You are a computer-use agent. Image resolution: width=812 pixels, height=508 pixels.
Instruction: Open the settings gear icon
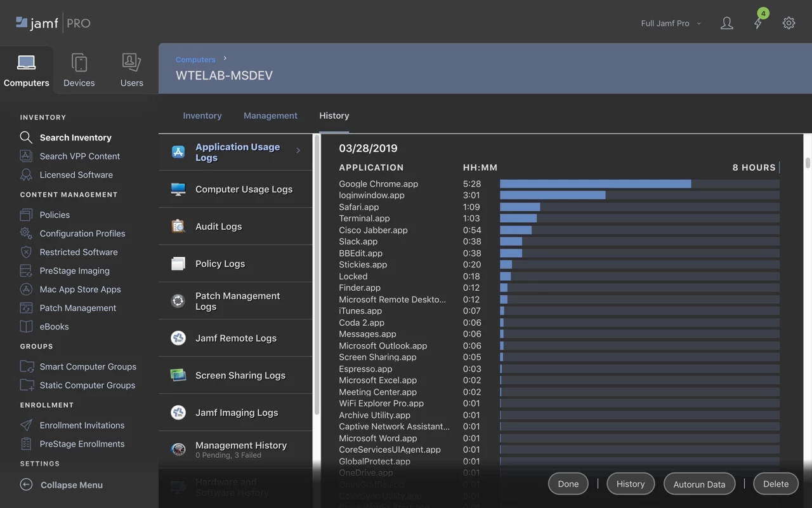(789, 23)
